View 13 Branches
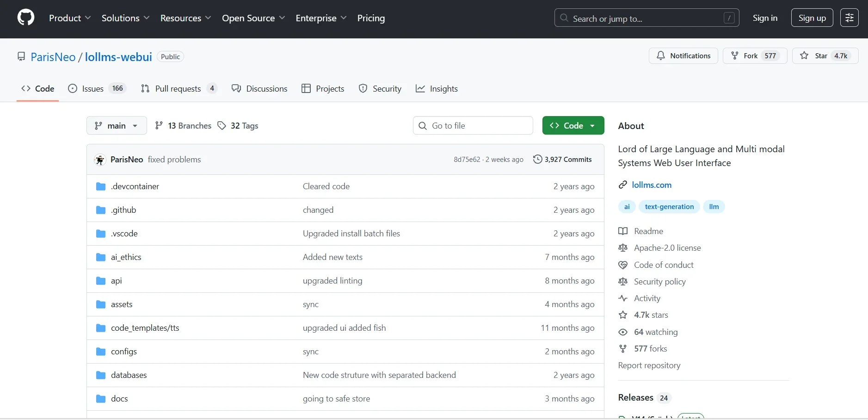Screen dimensions: 868x420 click(183, 125)
